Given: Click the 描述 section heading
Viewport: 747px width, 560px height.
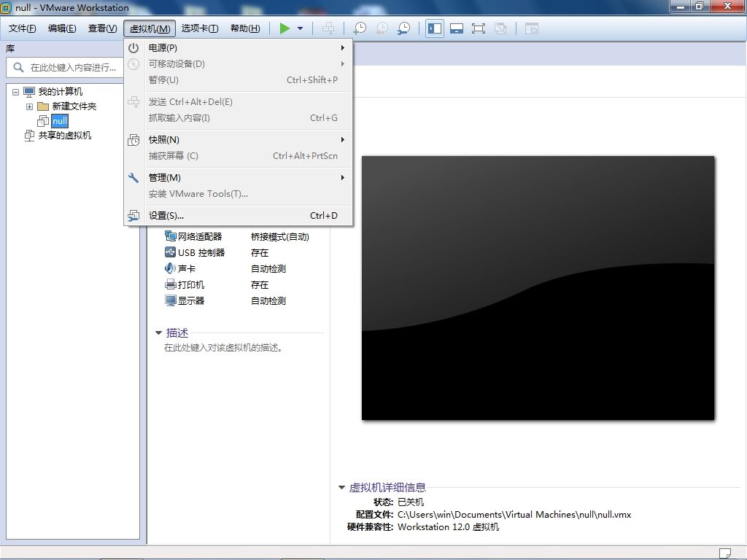Looking at the screenshot, I should (x=177, y=332).
